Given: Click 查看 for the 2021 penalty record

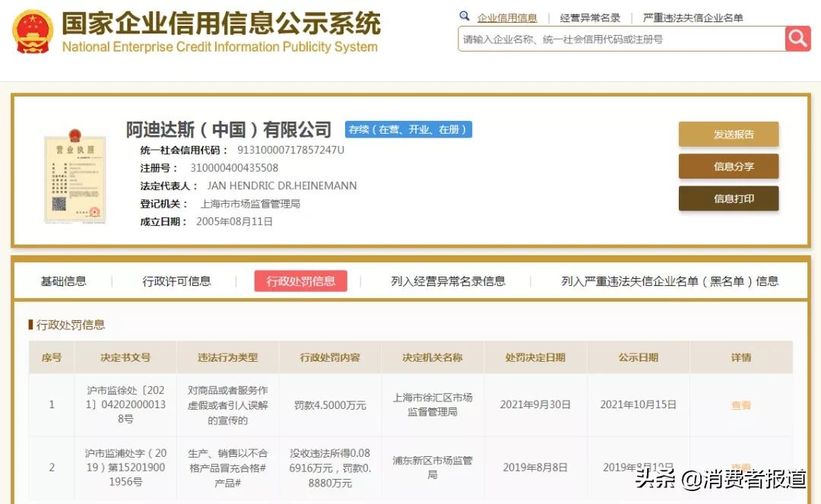Looking at the screenshot, I should 740,405.
